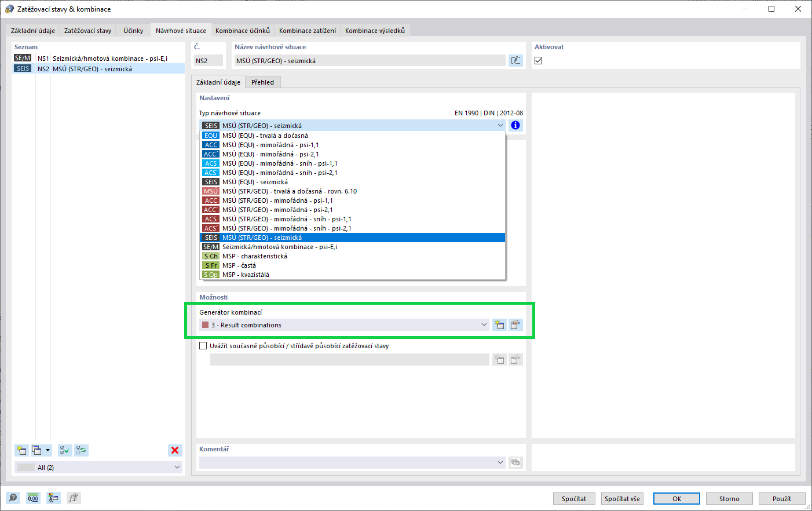Viewport: 812px width, 511px height.
Task: Click the Spočítat button
Action: click(x=574, y=499)
